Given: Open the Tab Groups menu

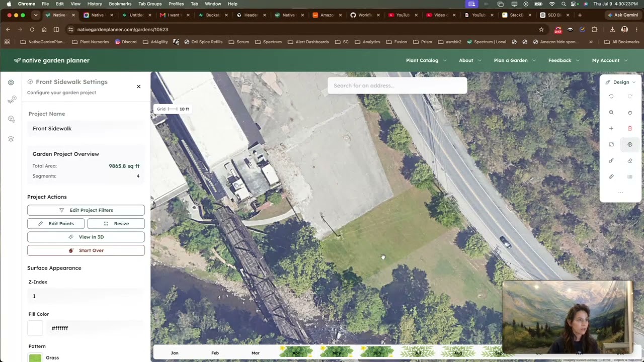Looking at the screenshot, I should (150, 4).
